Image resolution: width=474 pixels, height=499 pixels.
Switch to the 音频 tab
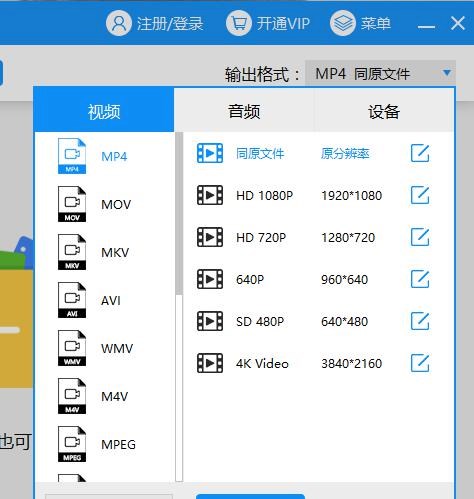tap(244, 111)
